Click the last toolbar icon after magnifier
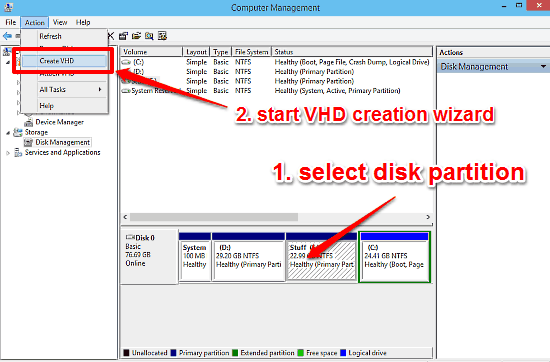This screenshot has width=550, height=362. coord(162,36)
